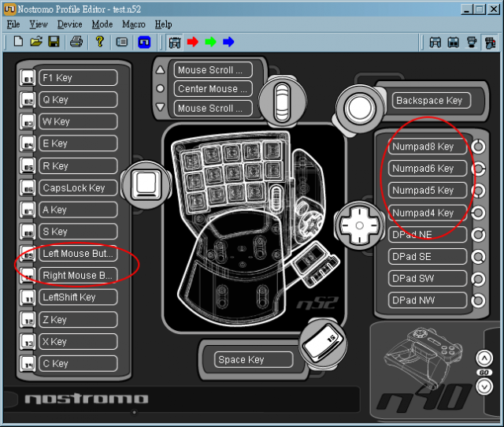Open the Help menu
Image resolution: width=504 pixels, height=427 pixels.
pos(163,24)
